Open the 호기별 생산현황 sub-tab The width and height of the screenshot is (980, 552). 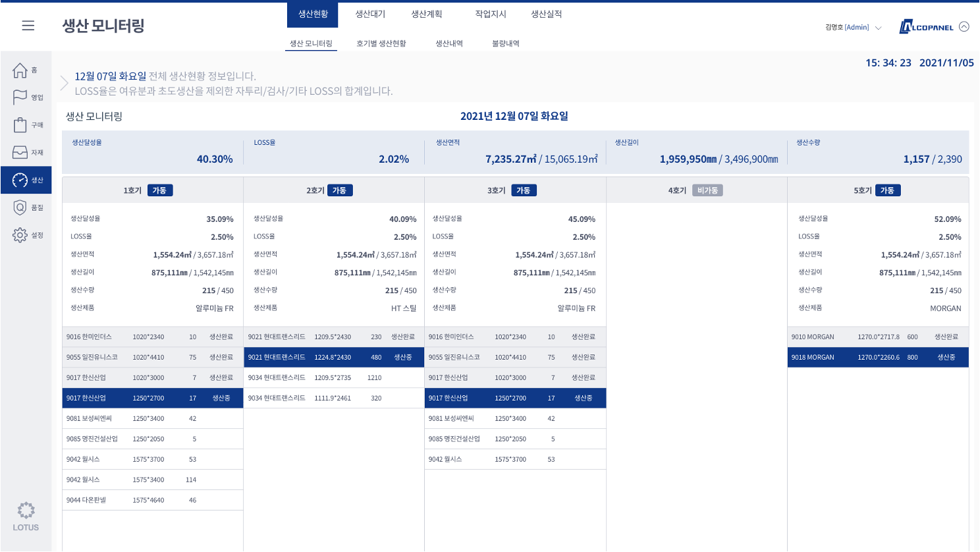point(381,43)
